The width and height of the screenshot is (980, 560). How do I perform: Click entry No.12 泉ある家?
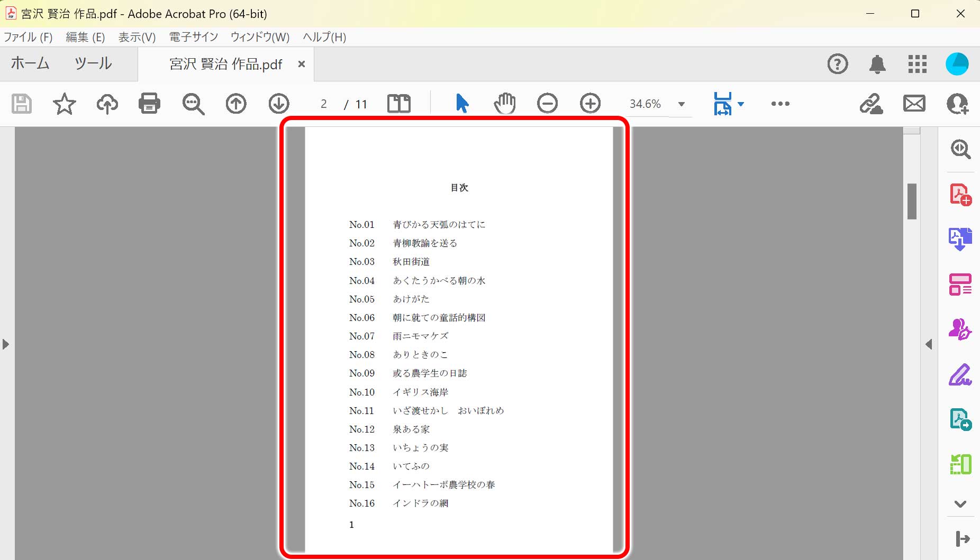389,429
